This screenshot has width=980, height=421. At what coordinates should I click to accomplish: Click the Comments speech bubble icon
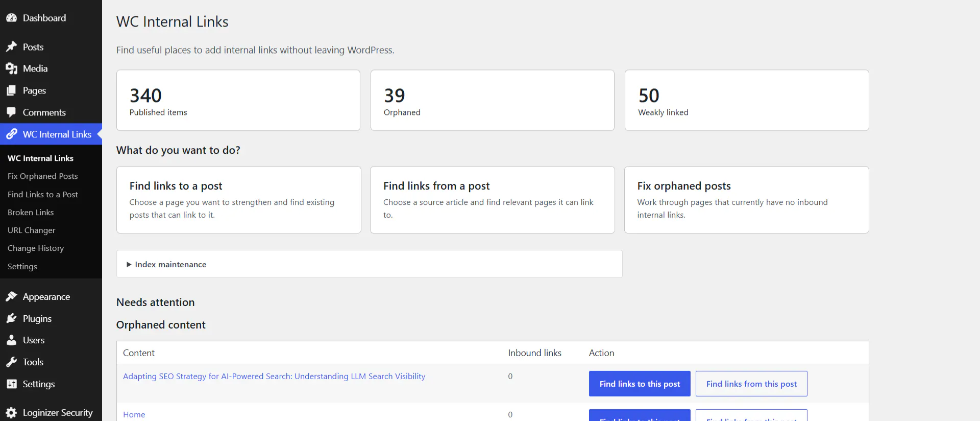(x=11, y=112)
